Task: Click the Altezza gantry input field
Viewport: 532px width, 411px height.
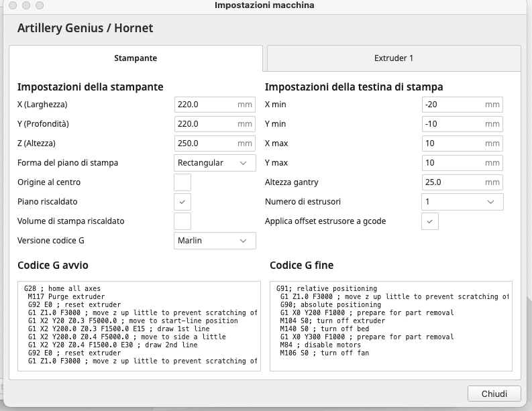Action: [x=462, y=182]
